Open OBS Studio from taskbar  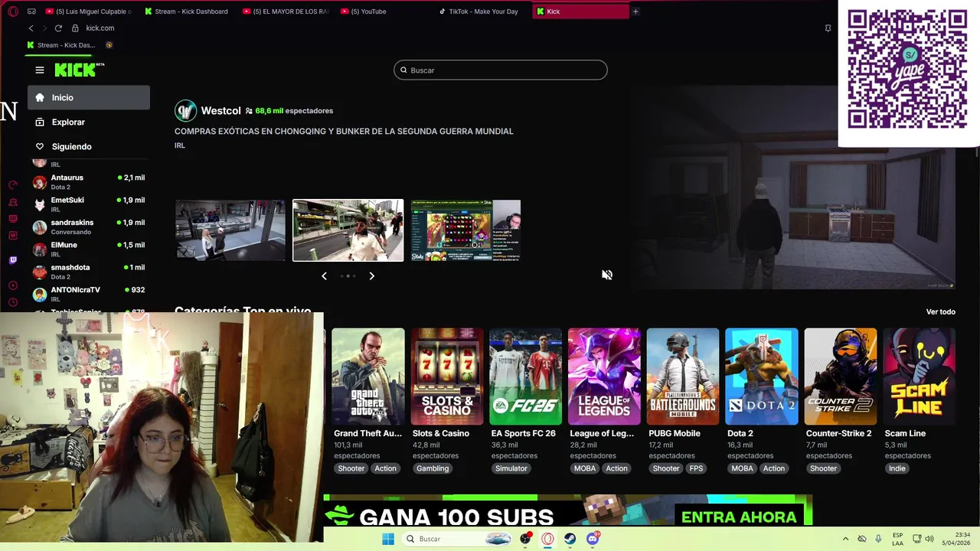525,539
